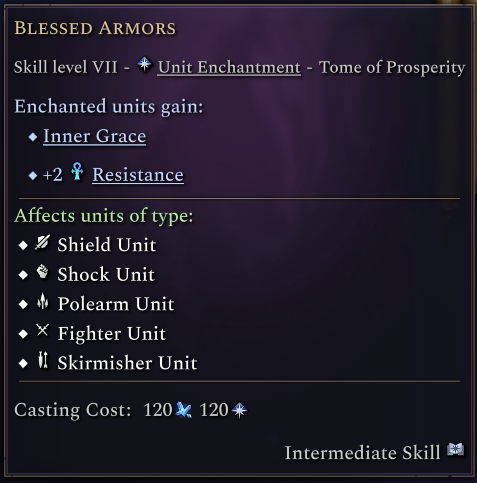Click the Polearm Unit icon
This screenshot has height=483, width=477.
pos(43,301)
